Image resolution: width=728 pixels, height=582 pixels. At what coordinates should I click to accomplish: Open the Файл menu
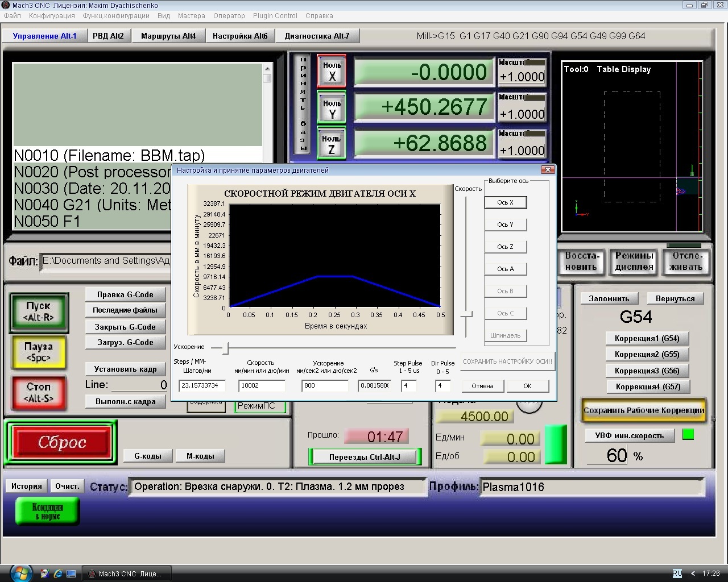(13, 16)
